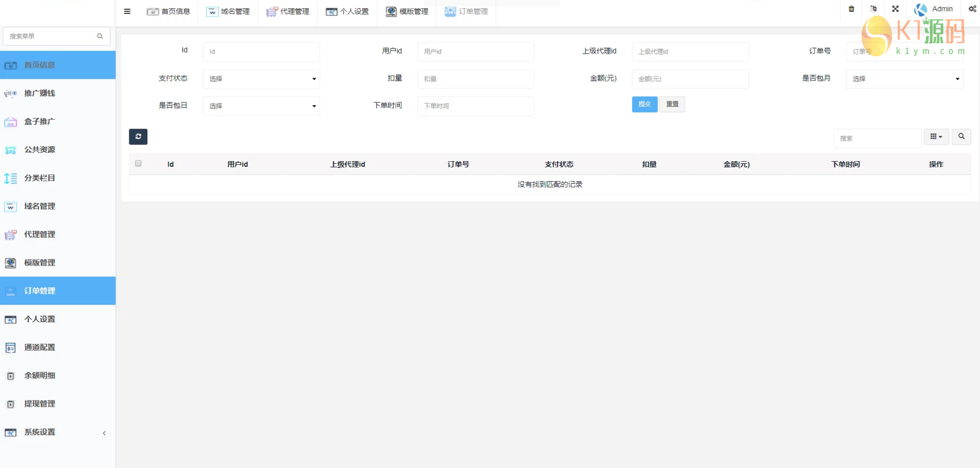Open the Admin user menu

pos(934,9)
